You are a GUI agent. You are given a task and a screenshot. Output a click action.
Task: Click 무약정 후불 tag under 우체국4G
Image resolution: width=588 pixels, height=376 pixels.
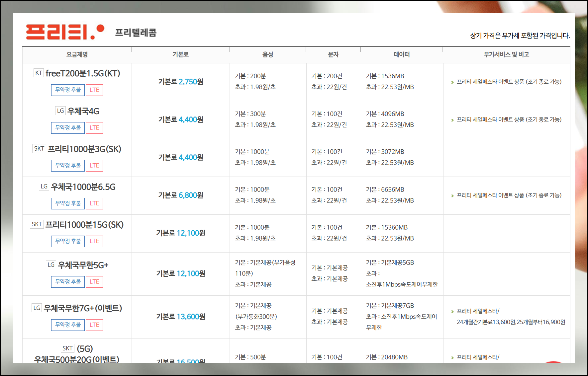68,128
